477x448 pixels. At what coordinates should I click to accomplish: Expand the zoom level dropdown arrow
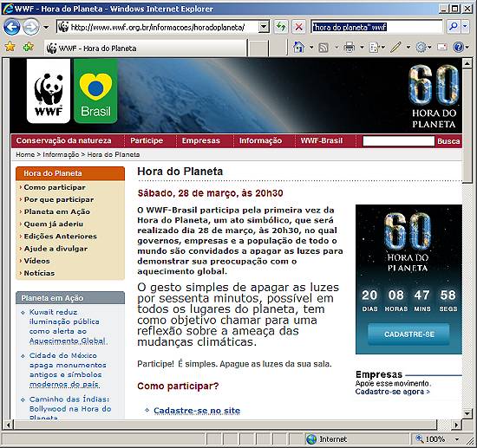click(x=457, y=439)
